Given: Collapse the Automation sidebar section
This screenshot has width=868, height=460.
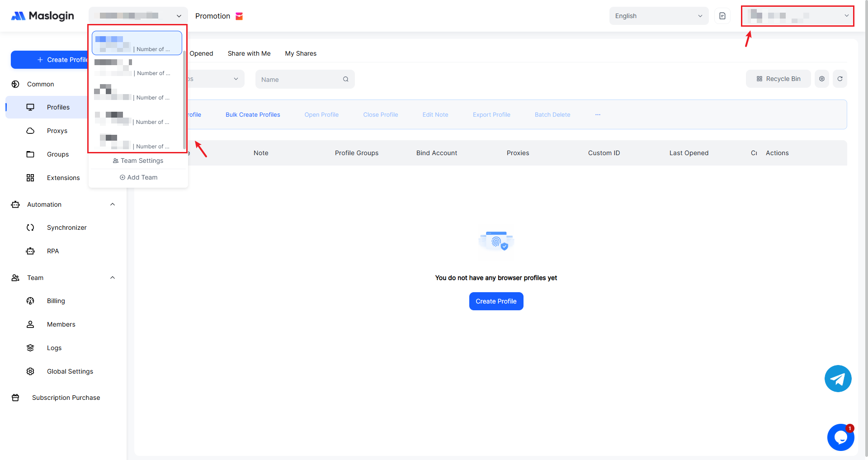Looking at the screenshot, I should [x=113, y=204].
